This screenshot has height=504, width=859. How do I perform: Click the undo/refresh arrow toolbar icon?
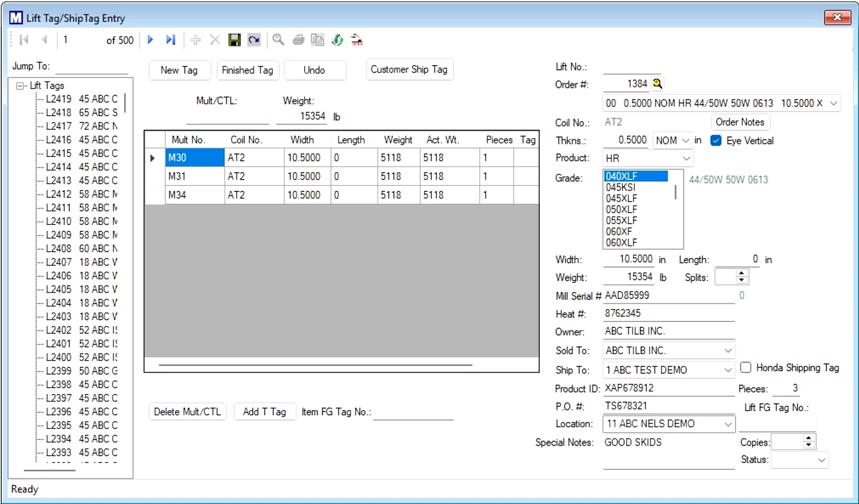click(254, 40)
